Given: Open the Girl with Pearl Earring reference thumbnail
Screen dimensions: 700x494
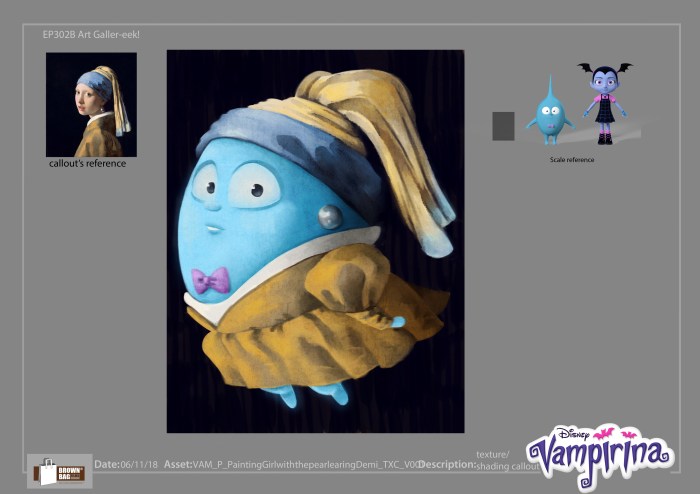Looking at the screenshot, I should [91, 105].
